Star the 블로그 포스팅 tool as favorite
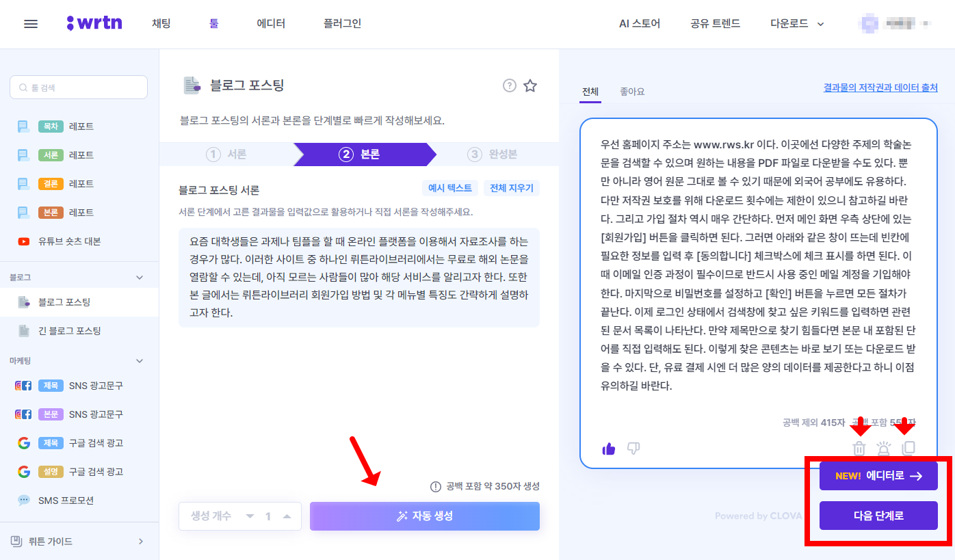This screenshot has width=955, height=560. tap(530, 85)
